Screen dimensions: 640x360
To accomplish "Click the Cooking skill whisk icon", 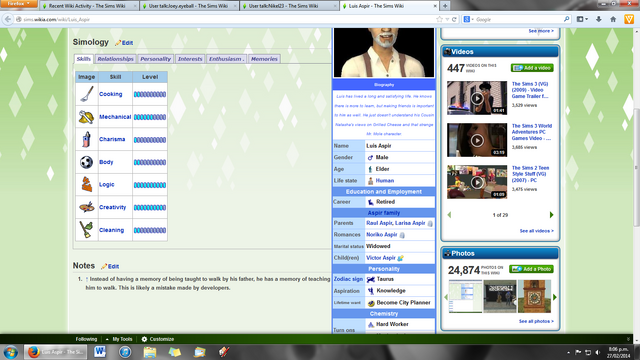I will (87, 94).
